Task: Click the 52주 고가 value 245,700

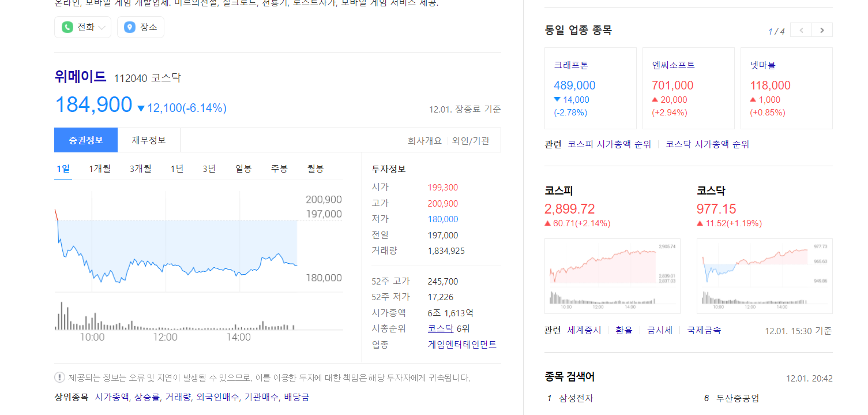Action: [x=443, y=282]
